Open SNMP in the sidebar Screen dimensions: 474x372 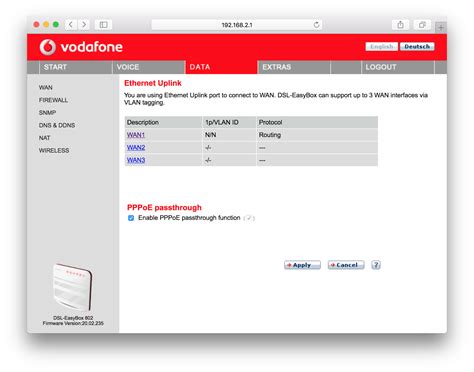coord(47,113)
